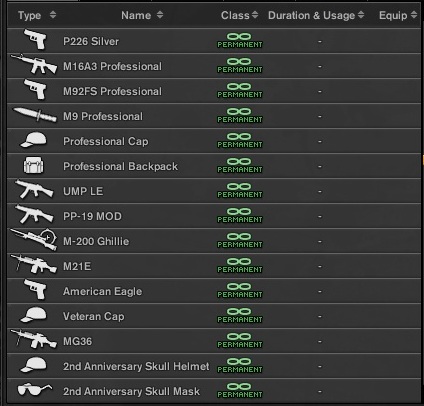This screenshot has width=424, height=406.
Task: Click the submachine gun icon for UMP LE
Action: 34,189
